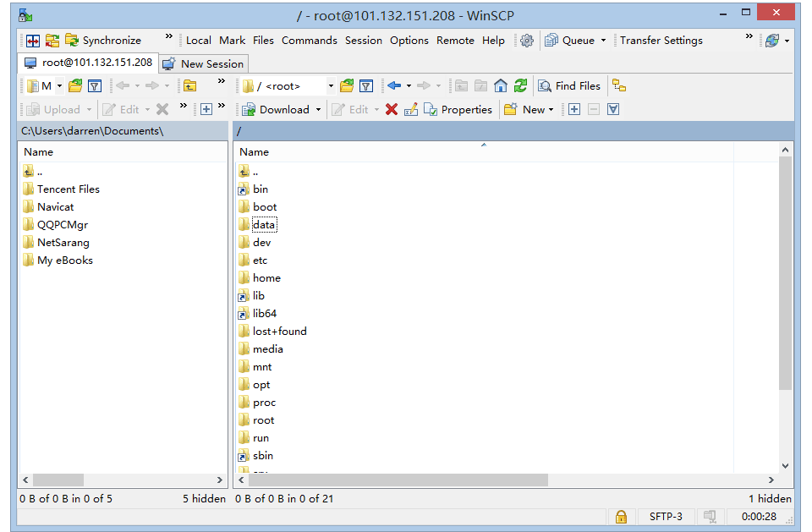Viewport: 812px width, 532px height.
Task: Click local panel open directory icon
Action: click(75, 86)
